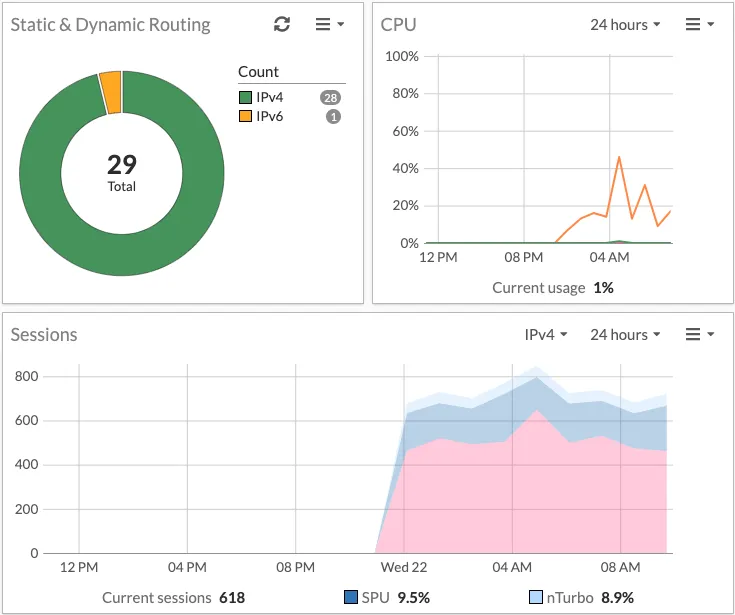Click the Count legend heading
Image resolution: width=735 pixels, height=615 pixels.
[258, 72]
